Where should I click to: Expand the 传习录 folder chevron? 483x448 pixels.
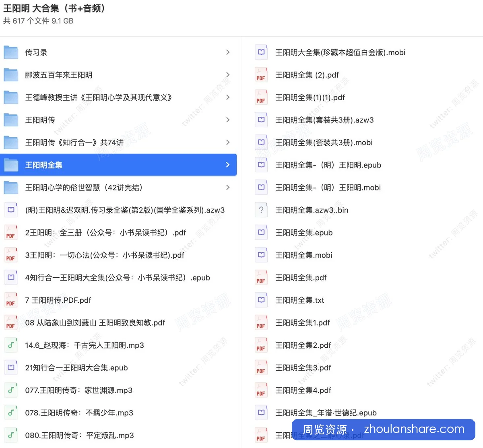coord(228,52)
